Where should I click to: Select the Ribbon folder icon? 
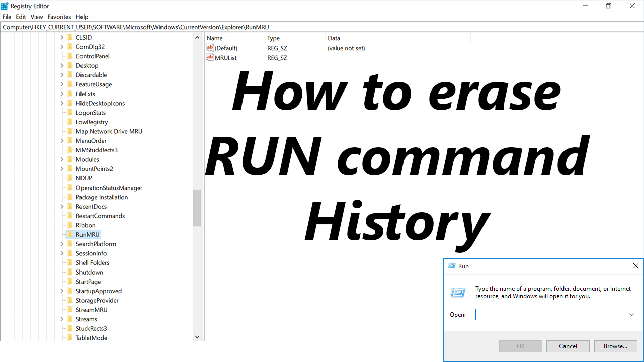tap(70, 225)
